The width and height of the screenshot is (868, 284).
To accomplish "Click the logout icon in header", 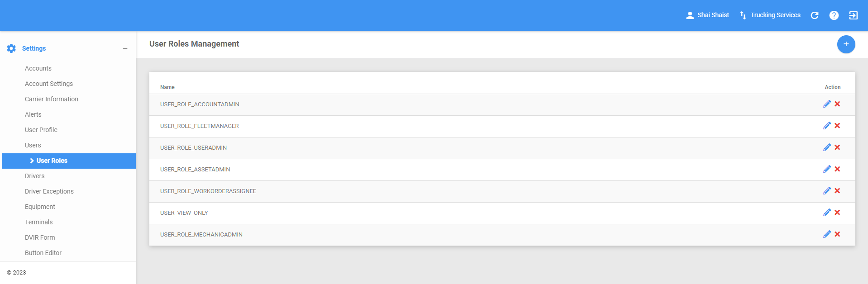I will coord(853,15).
